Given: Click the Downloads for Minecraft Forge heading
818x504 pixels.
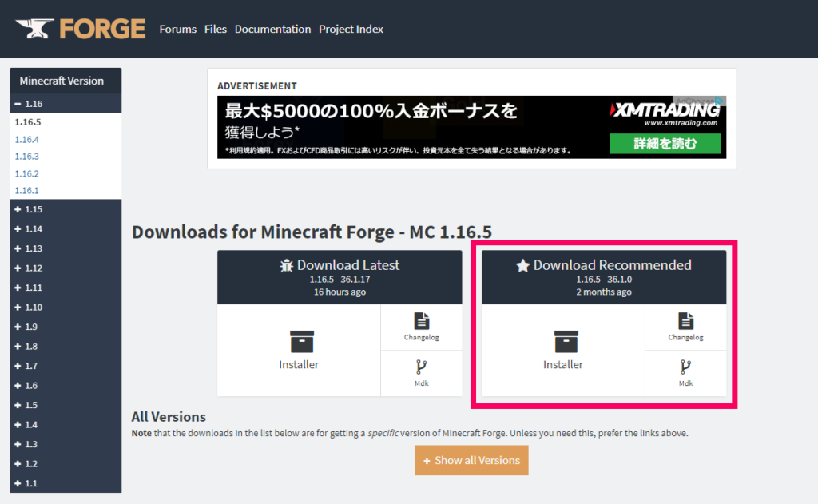Looking at the screenshot, I should click(312, 232).
